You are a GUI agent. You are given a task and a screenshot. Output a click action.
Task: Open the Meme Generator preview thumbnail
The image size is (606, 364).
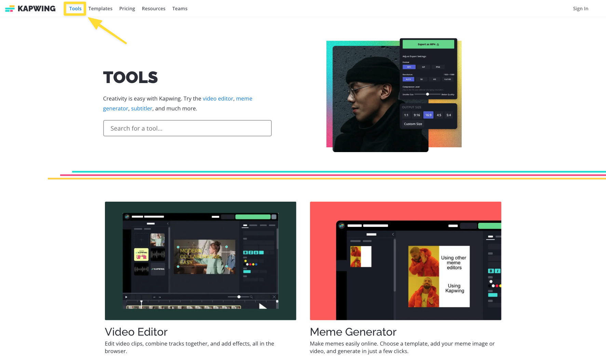click(406, 261)
